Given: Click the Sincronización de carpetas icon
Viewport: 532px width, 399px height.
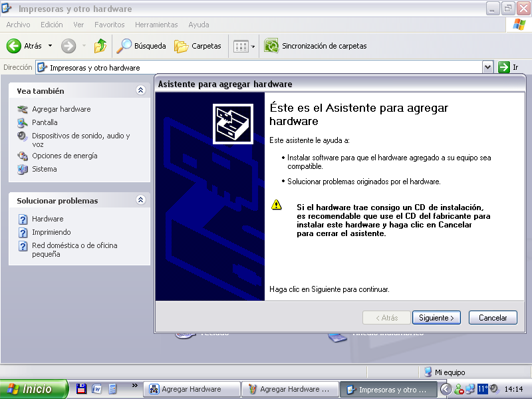Looking at the screenshot, I should click(x=271, y=46).
